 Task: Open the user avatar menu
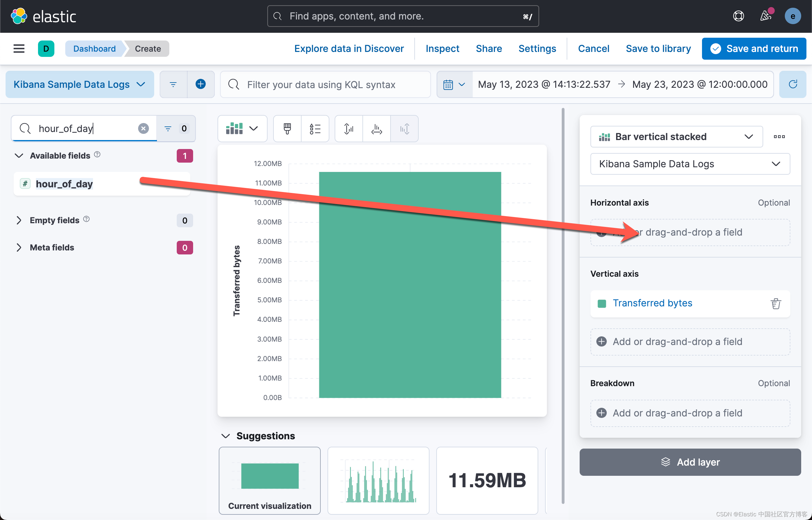(793, 16)
